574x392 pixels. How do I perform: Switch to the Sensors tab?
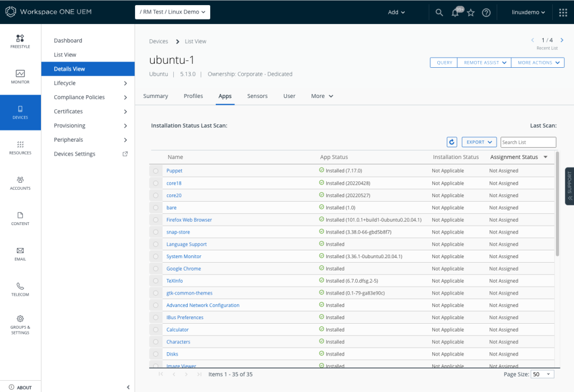tap(257, 96)
